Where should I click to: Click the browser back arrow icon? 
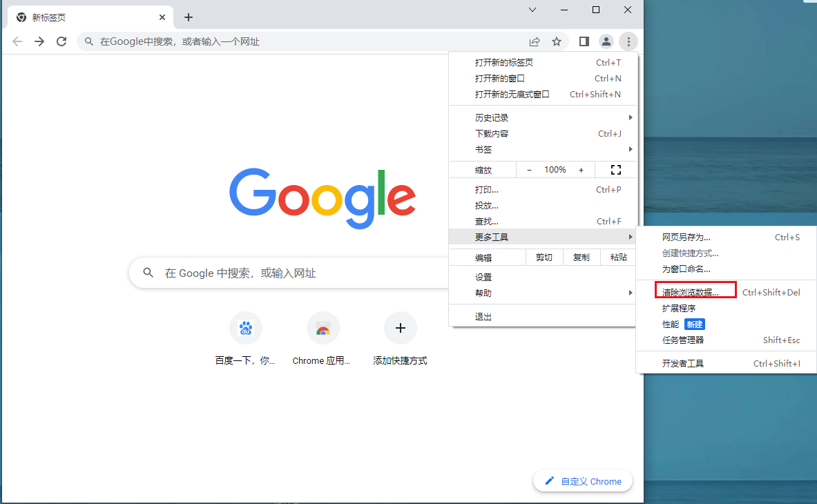17,41
